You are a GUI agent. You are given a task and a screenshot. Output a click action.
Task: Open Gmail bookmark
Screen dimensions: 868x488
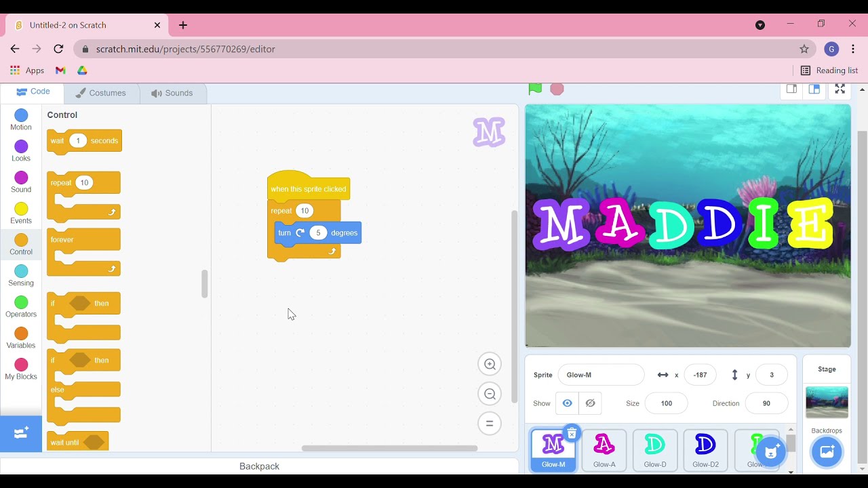(60, 70)
